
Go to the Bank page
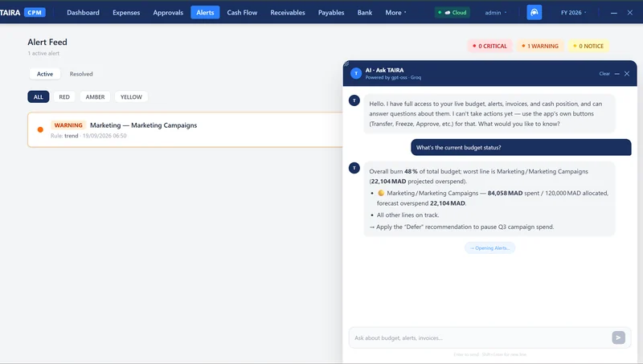tap(365, 12)
